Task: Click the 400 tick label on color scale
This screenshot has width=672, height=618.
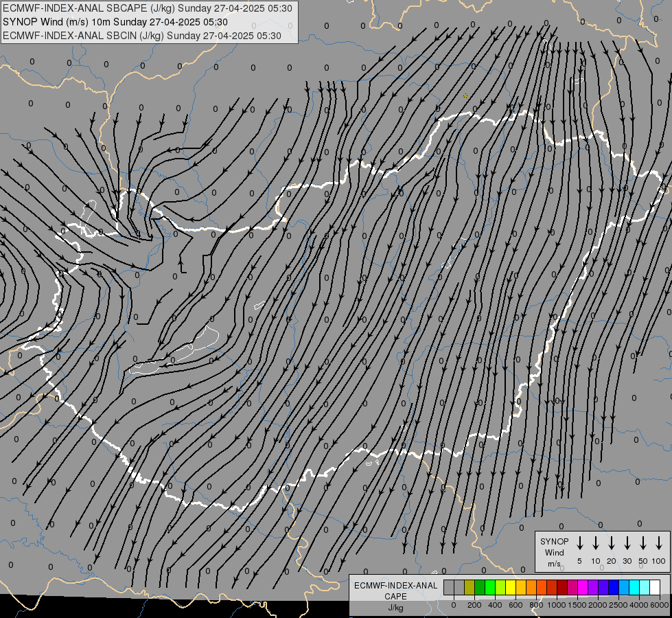Action: 495,605
